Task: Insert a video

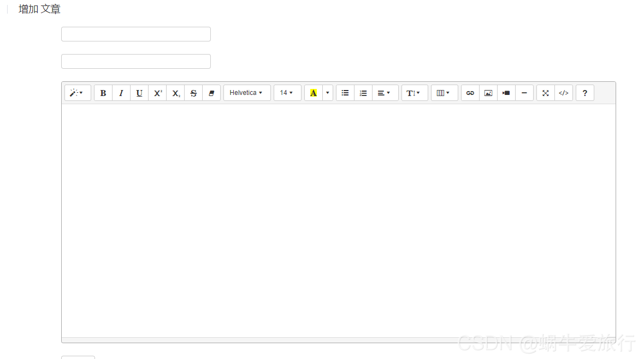Action: (x=506, y=93)
